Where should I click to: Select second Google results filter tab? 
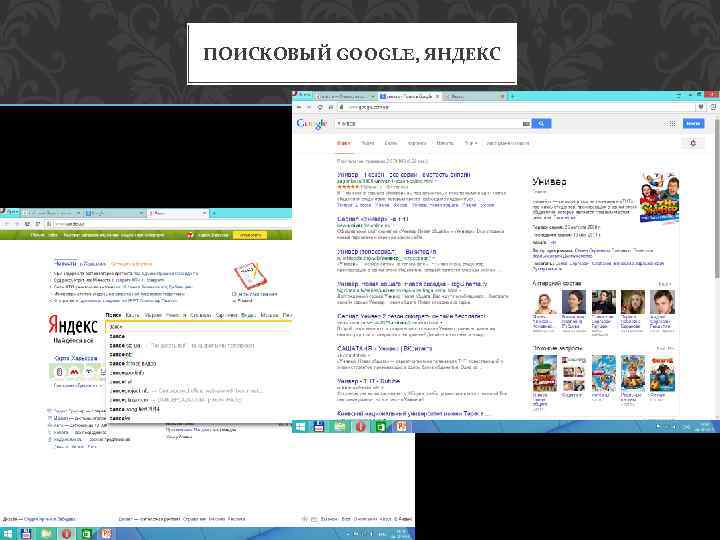[368, 143]
